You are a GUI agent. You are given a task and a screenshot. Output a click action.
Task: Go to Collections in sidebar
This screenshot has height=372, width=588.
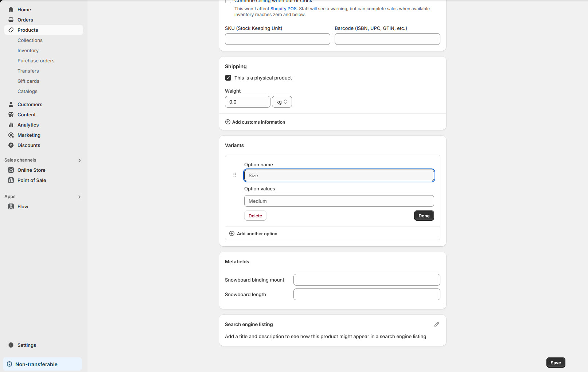(30, 40)
